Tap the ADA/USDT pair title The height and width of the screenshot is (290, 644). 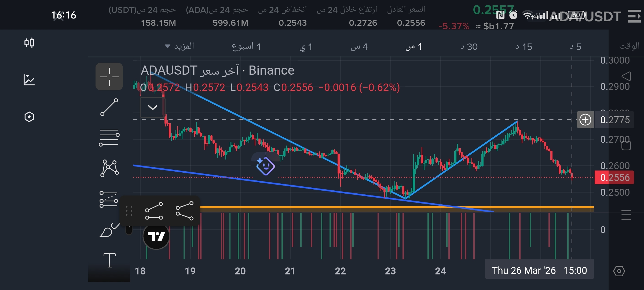pyautogui.click(x=585, y=17)
